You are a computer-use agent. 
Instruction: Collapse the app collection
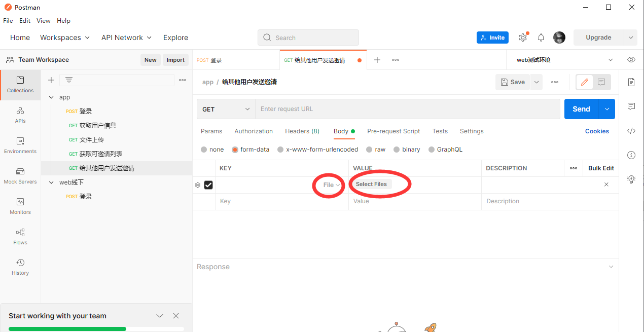(x=51, y=97)
